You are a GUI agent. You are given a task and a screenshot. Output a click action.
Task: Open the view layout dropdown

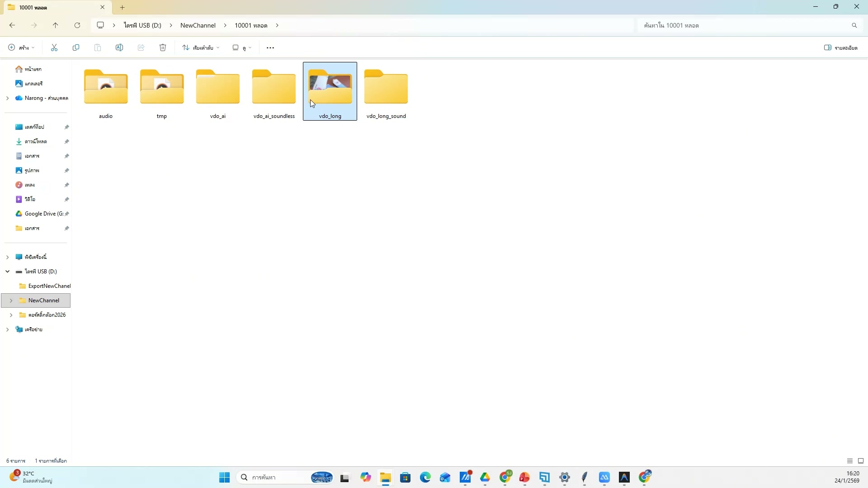click(242, 47)
